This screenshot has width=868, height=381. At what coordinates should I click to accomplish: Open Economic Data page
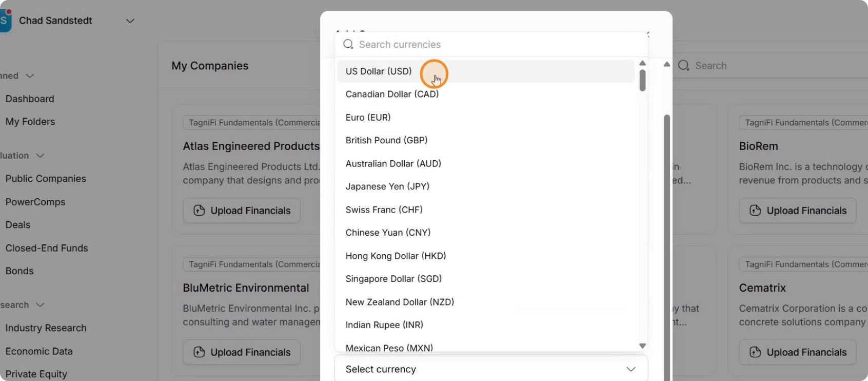pos(39,351)
